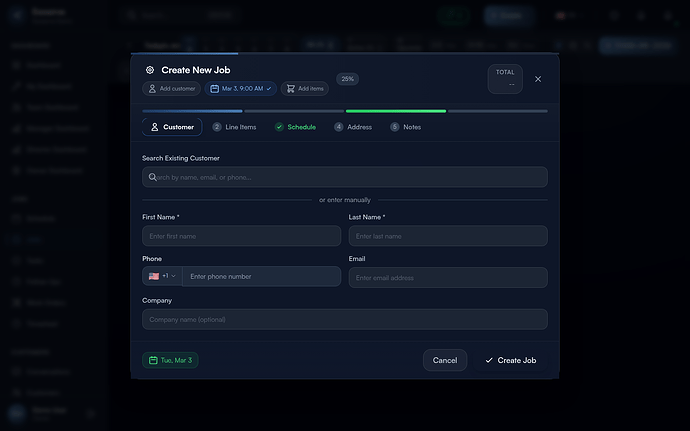Jump to the Notes step
This screenshot has height=431, width=690.
tap(406, 127)
